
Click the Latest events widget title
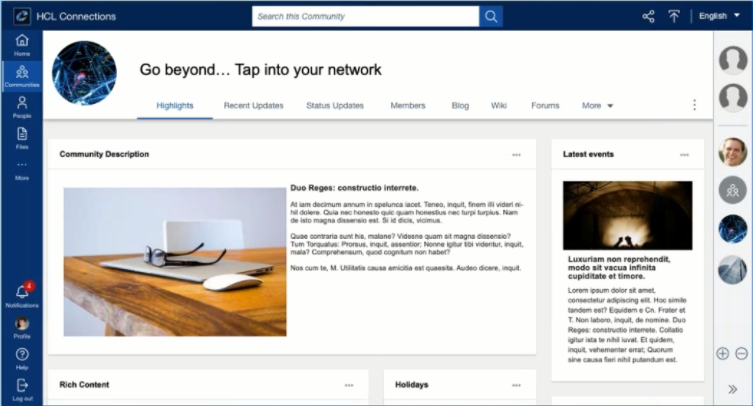[588, 154]
